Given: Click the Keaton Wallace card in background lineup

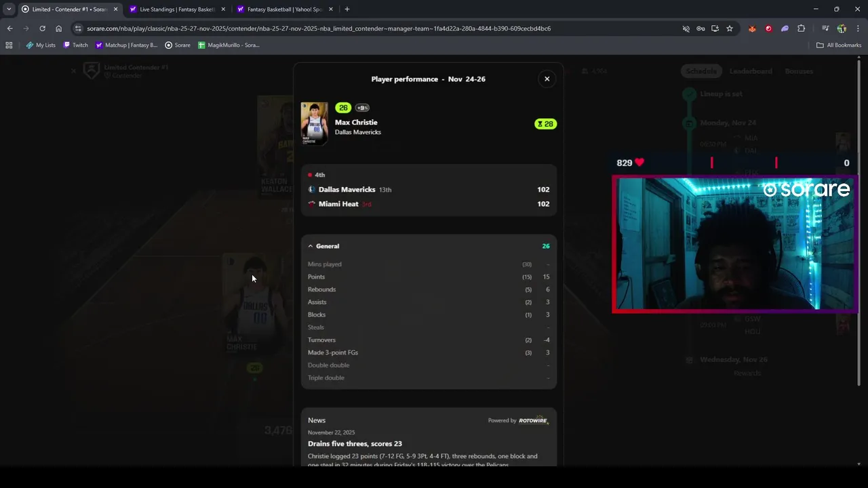Looking at the screenshot, I should click(x=277, y=146).
